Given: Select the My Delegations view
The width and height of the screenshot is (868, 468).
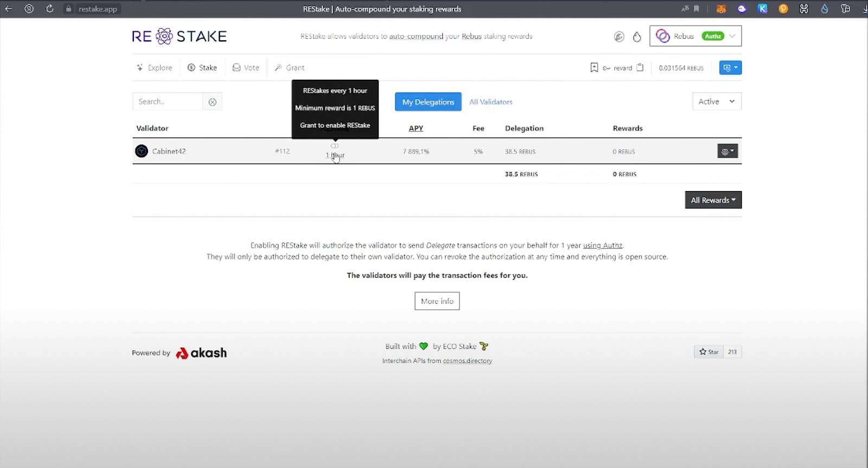Looking at the screenshot, I should [x=428, y=102].
